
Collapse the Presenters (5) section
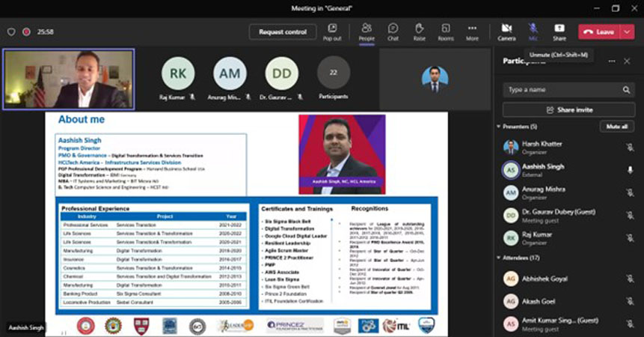tap(499, 127)
